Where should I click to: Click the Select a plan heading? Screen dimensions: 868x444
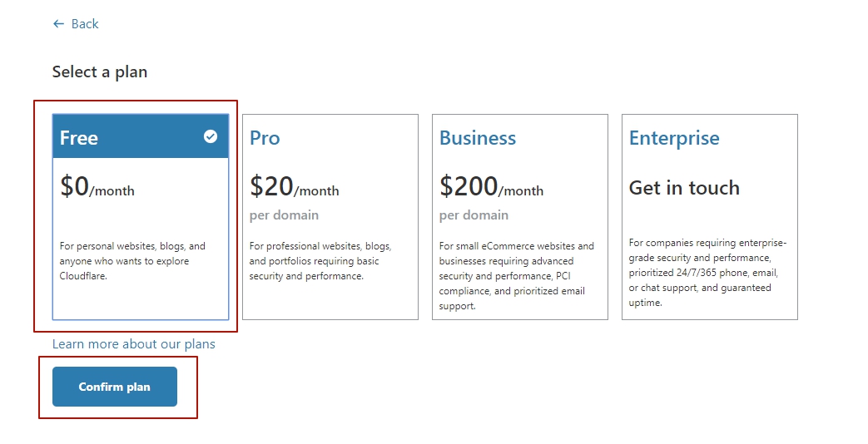(x=100, y=72)
